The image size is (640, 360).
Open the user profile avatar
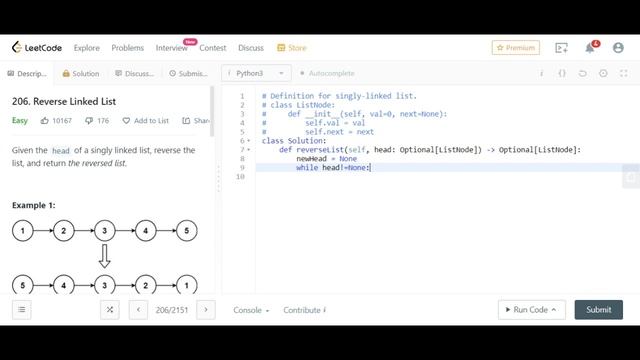tap(618, 48)
